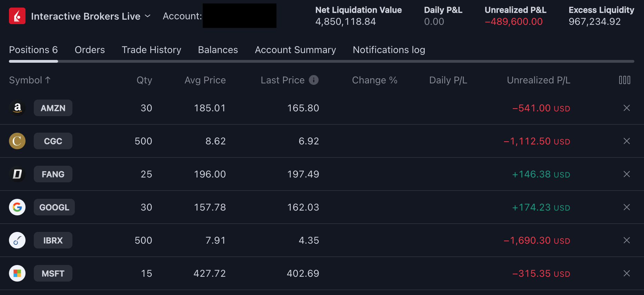Open the Account Summary tab
Image resolution: width=644 pixels, height=295 pixels.
click(x=295, y=50)
